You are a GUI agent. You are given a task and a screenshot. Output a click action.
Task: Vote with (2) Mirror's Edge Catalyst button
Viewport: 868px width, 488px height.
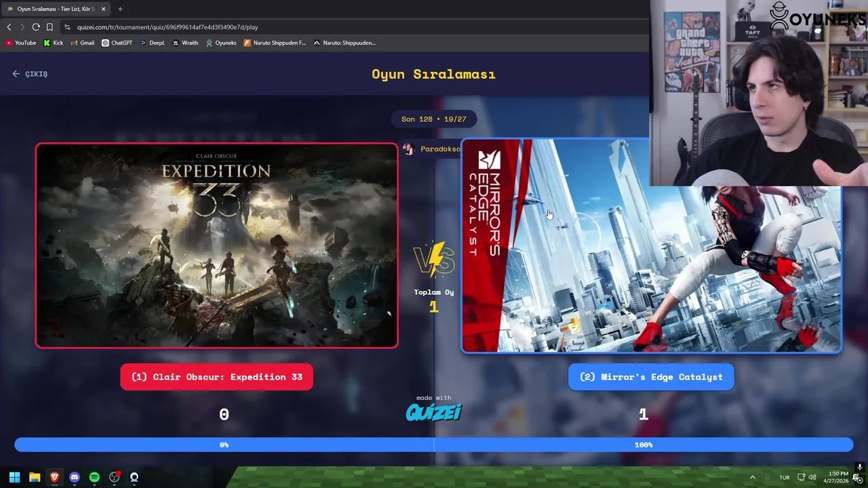coord(651,377)
